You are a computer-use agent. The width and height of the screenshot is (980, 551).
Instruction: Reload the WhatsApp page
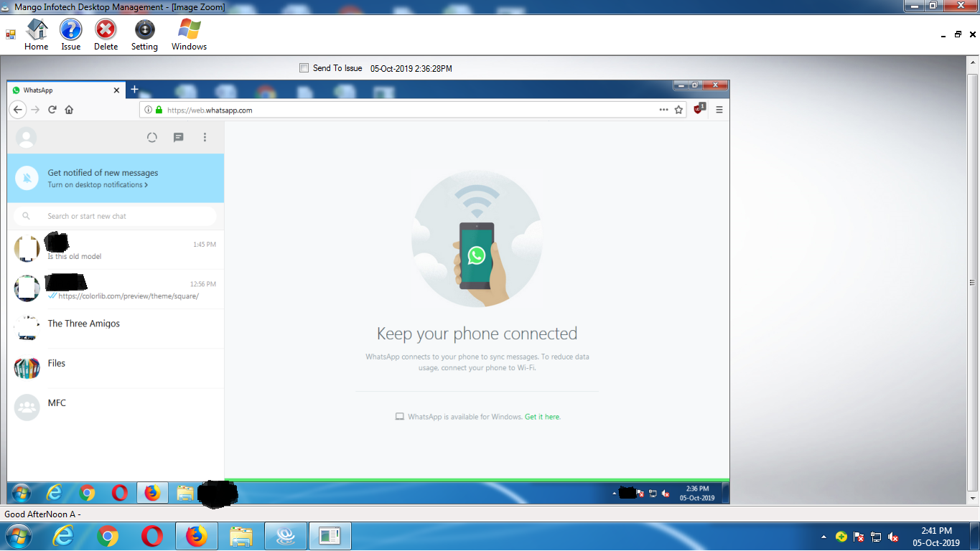(x=52, y=110)
